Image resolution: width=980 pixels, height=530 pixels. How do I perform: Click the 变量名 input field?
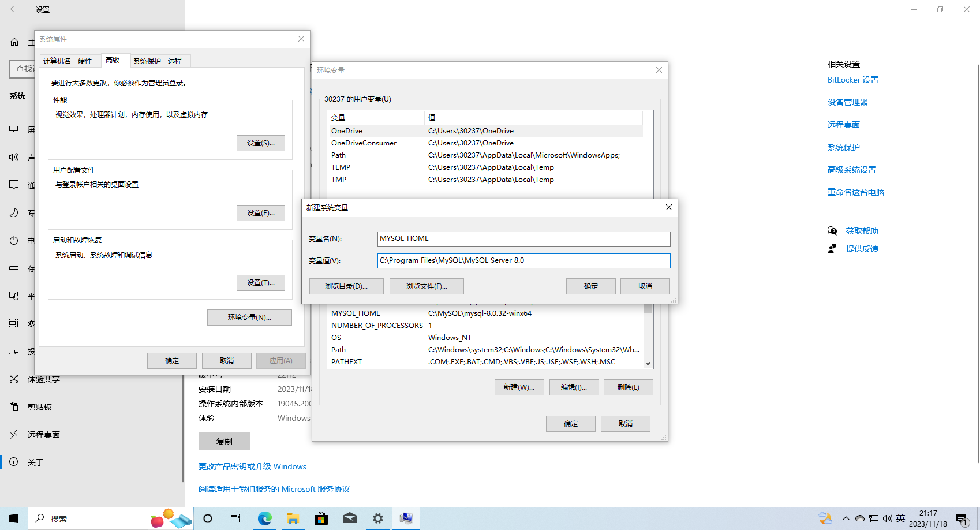point(524,239)
